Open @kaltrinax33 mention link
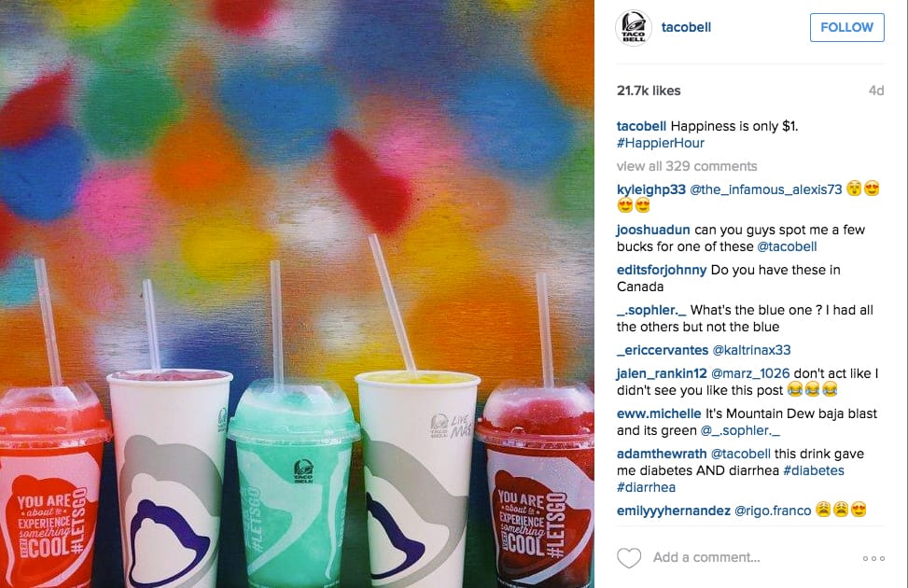 click(x=751, y=351)
